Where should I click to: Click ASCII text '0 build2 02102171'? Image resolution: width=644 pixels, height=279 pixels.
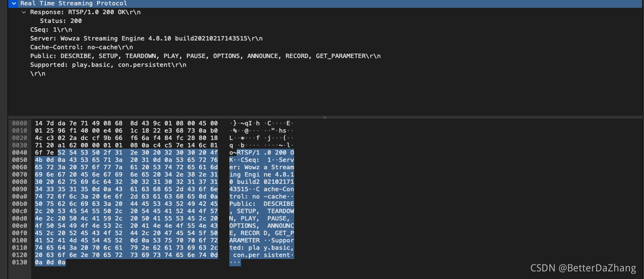click(262, 183)
